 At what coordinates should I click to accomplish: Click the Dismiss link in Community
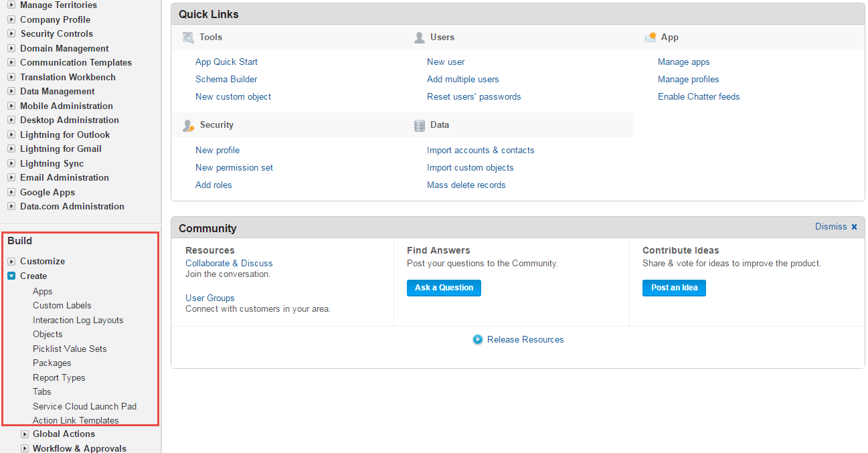(x=831, y=227)
